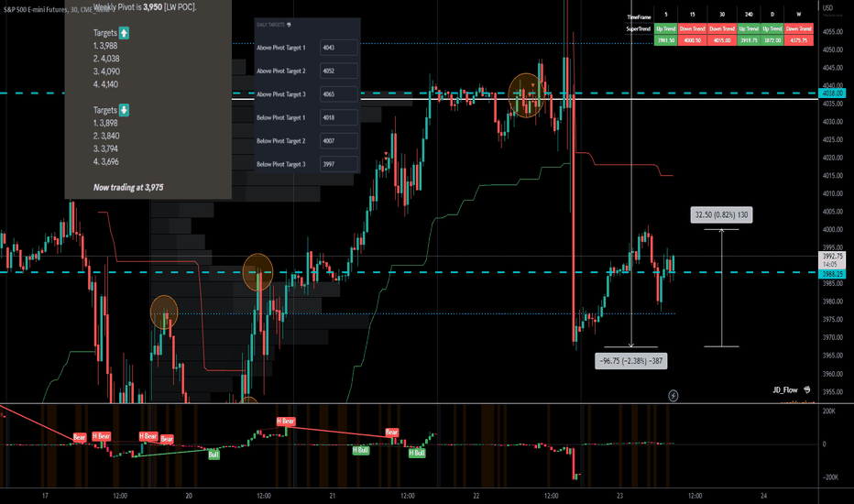The height and width of the screenshot is (504, 854).
Task: Click the 4375.75 SuperTrend value cell
Action: (799, 40)
